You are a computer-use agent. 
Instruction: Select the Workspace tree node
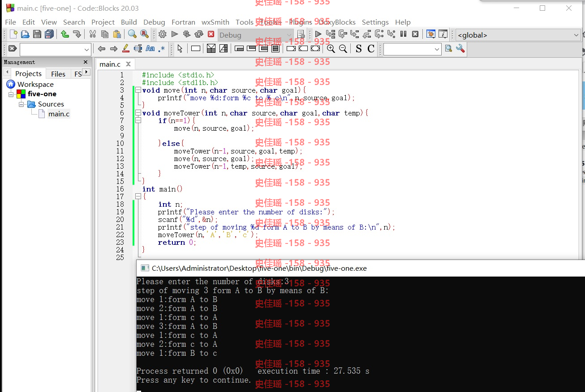(x=35, y=84)
